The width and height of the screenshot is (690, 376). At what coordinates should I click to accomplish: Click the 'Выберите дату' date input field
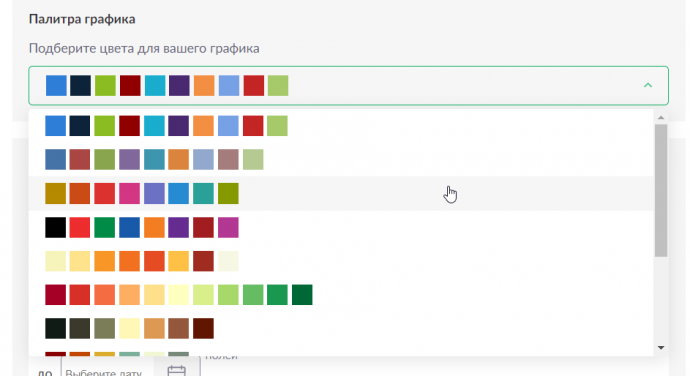107,371
